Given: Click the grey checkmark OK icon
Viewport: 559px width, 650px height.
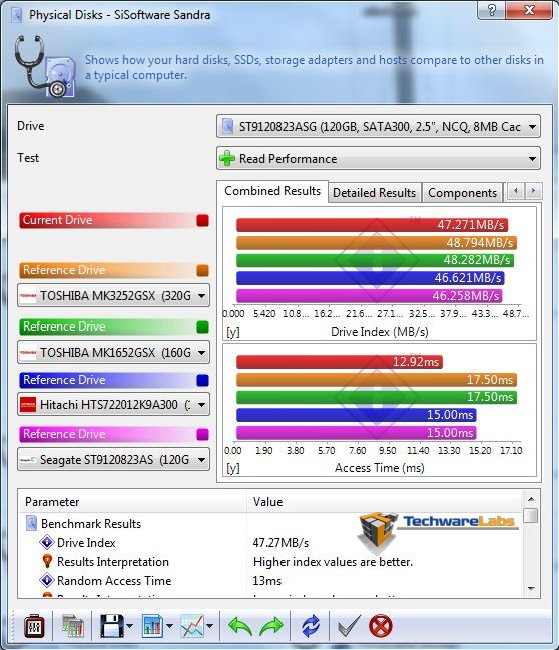Looking at the screenshot, I should click(349, 626).
